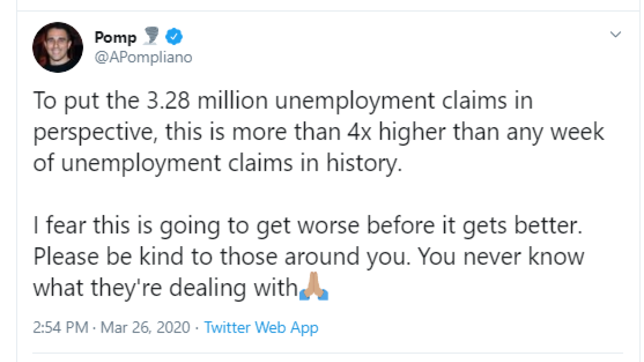Click the words "You never know"
The width and height of the screenshot is (644, 362).
(x=501, y=256)
